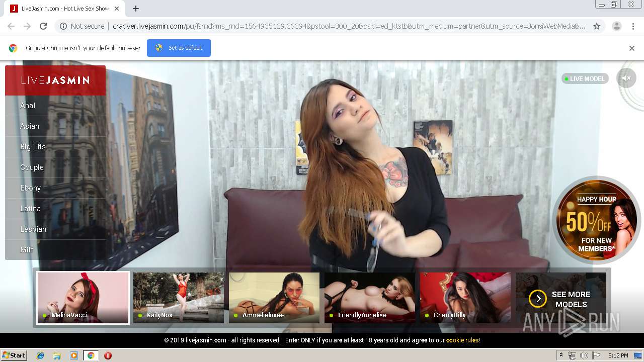
Task: Open the media player taskbar icon
Action: point(74,355)
